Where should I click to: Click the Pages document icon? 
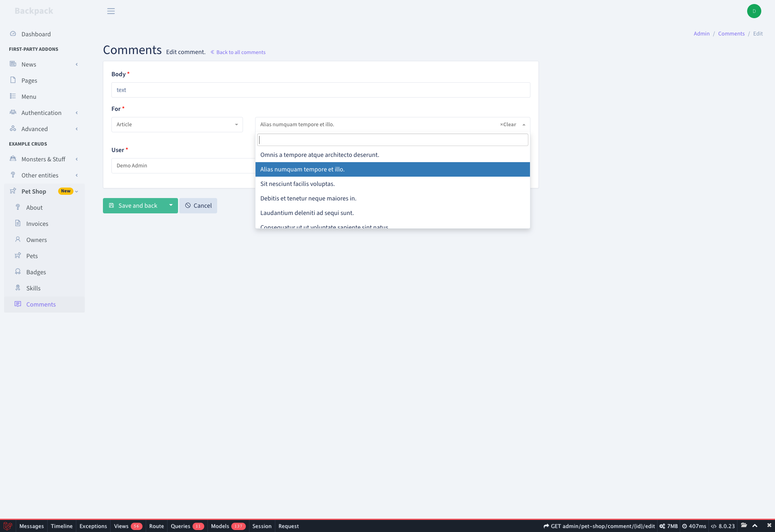(x=13, y=80)
